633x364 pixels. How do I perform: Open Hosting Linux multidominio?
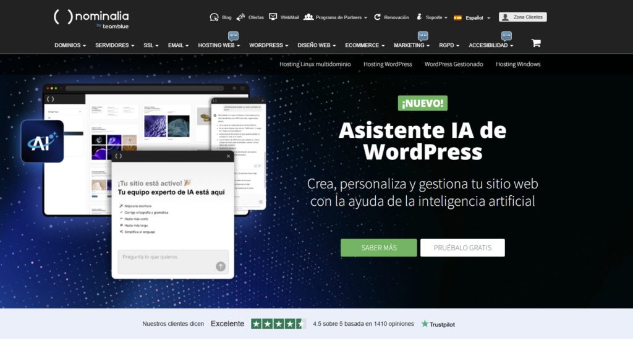pos(315,64)
